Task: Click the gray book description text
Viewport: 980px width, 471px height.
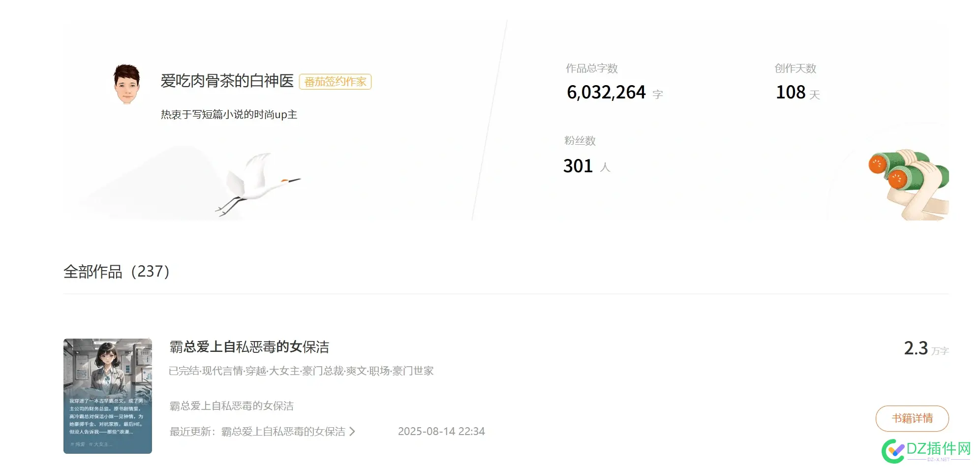Action: [231, 406]
